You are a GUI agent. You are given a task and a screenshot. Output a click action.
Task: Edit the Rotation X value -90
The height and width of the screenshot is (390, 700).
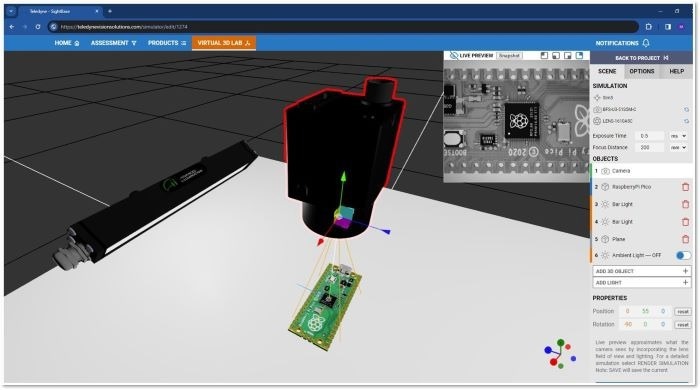pos(628,324)
